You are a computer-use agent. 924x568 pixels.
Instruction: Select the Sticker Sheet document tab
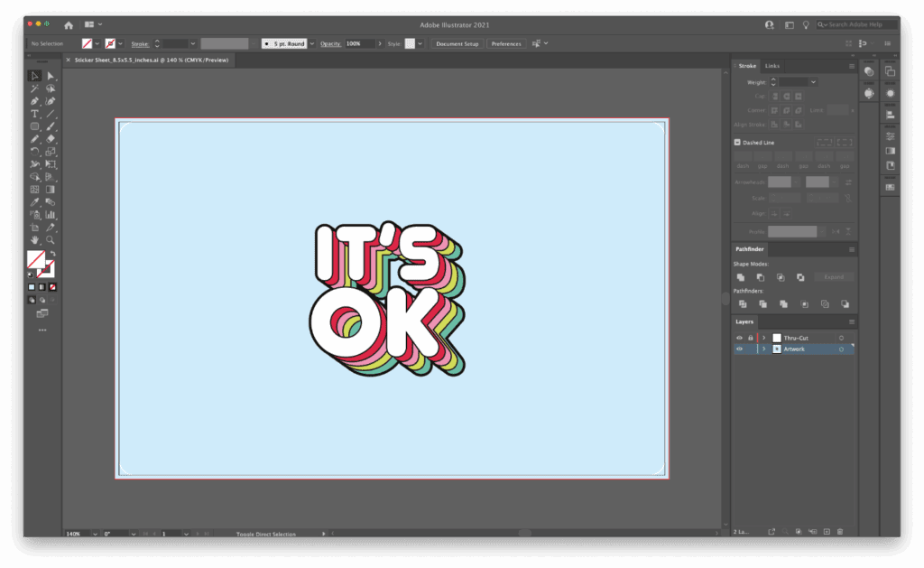pos(151,60)
